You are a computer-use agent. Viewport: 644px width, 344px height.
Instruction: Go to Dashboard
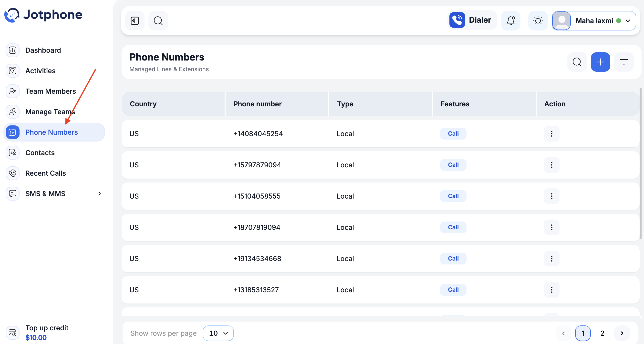pos(54,50)
